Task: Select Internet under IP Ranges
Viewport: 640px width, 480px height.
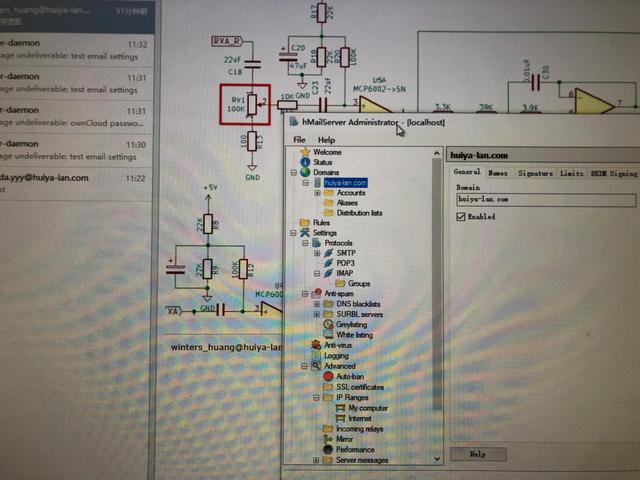Action: click(x=360, y=418)
